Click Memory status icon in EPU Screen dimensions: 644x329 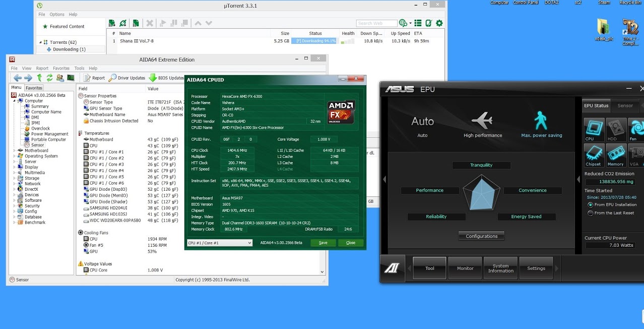point(616,155)
